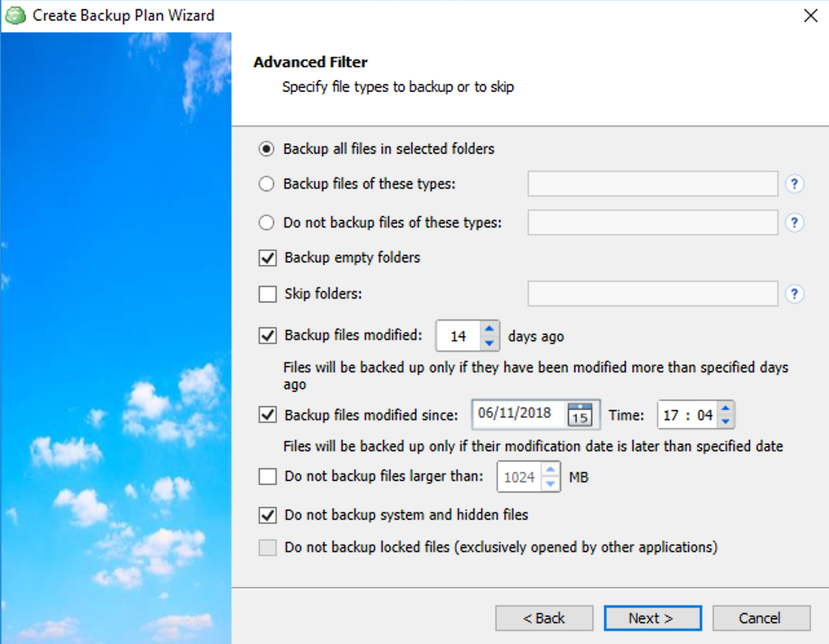Click the 'Create Backup Plan Wizard' title text
This screenshot has width=829, height=644.
pyautogui.click(x=123, y=16)
